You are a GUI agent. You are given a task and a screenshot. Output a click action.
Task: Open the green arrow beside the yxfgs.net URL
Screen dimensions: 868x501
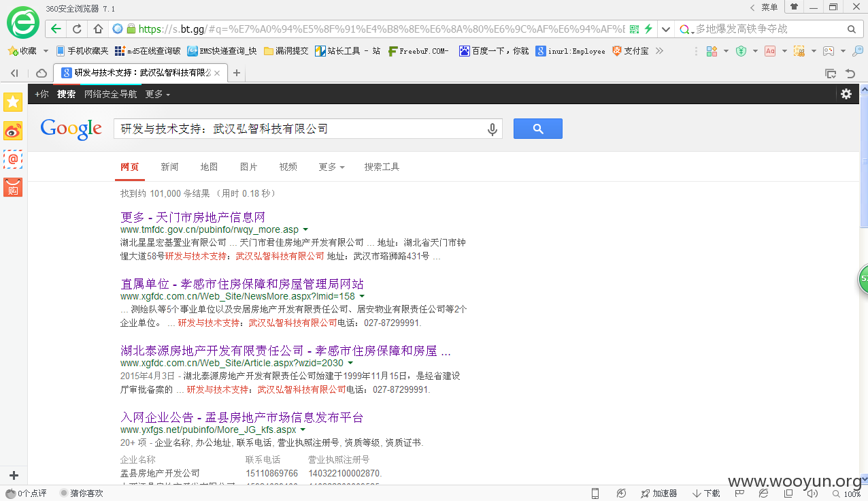point(303,430)
